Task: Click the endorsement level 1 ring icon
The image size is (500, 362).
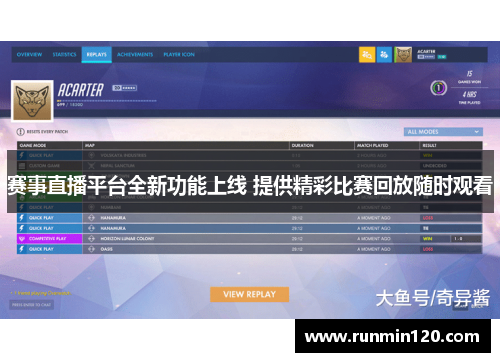Action: (x=438, y=88)
